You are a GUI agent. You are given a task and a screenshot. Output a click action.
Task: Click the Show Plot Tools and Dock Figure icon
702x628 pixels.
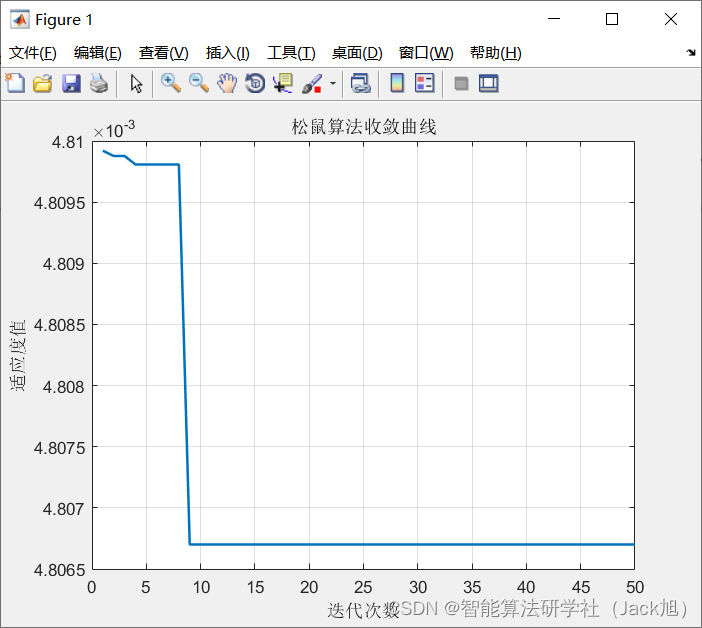pyautogui.click(x=488, y=83)
